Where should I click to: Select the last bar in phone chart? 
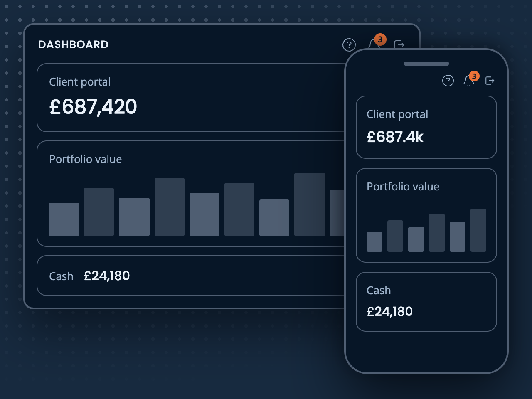point(478,230)
